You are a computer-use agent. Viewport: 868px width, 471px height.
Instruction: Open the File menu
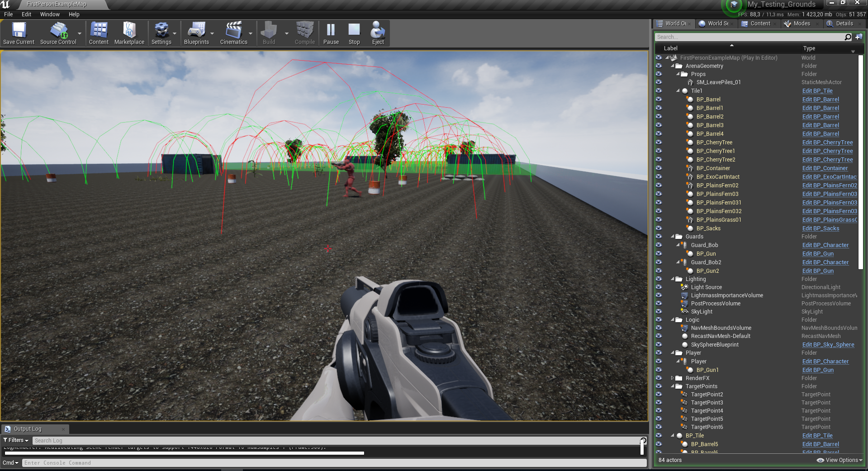coord(9,14)
